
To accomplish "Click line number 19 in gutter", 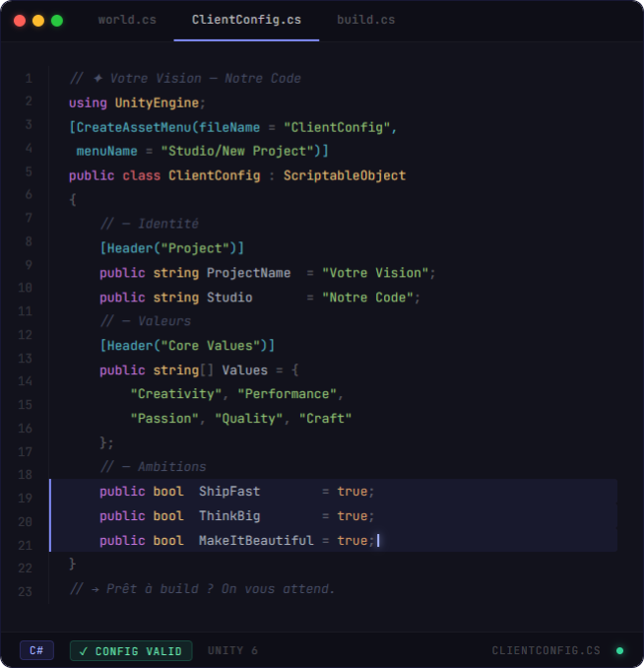I will pos(26,499).
